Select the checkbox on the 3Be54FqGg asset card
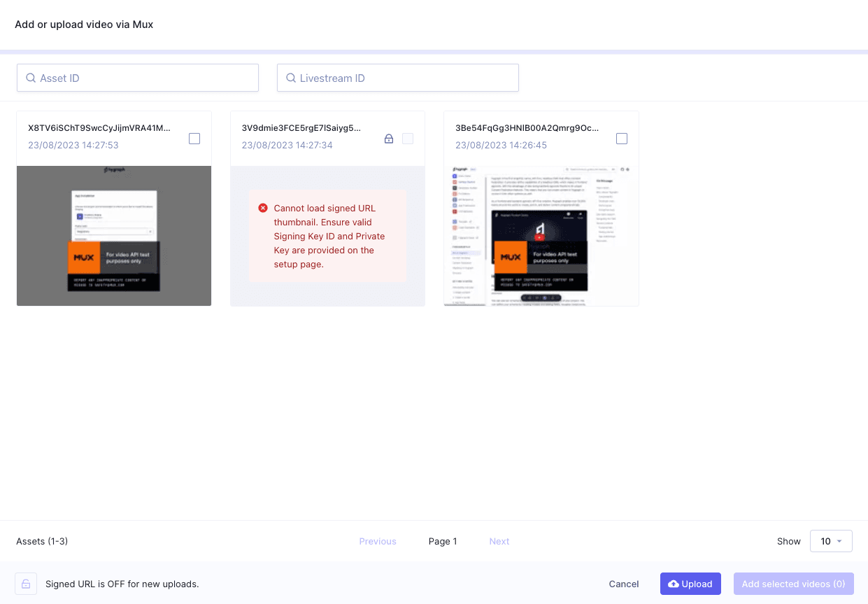This screenshot has height=604, width=868. coord(621,139)
